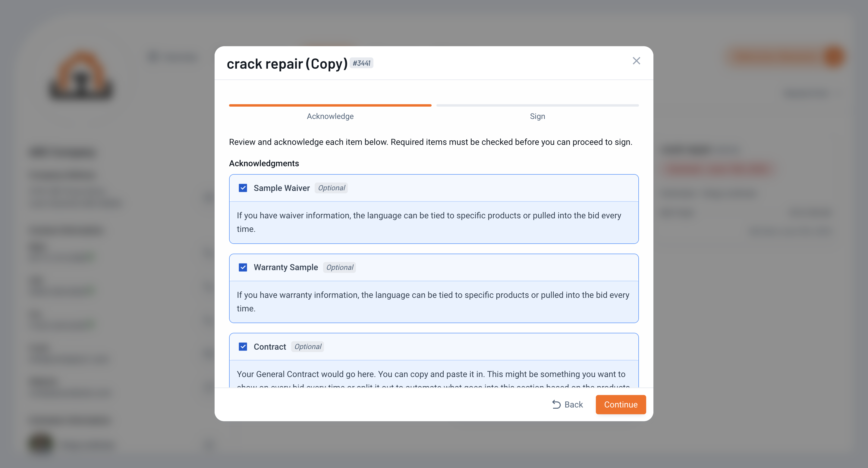Click the Optional tag beside Warranty Sample
The height and width of the screenshot is (468, 868).
pos(339,267)
